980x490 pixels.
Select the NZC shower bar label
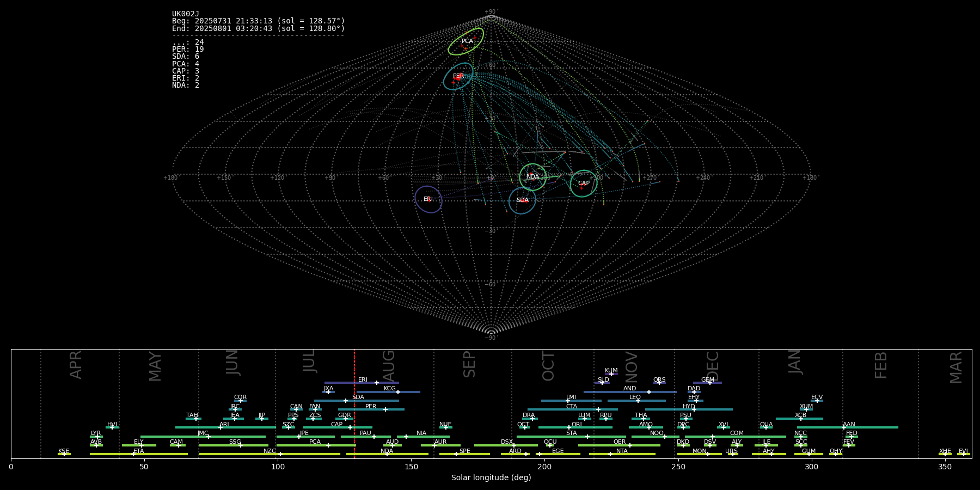click(x=269, y=451)
